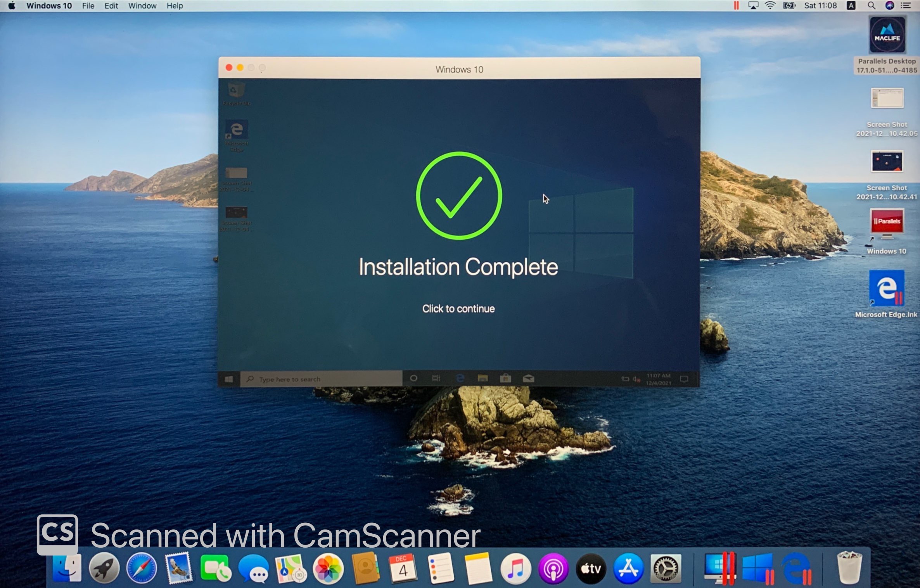Open AirPlay display menu bar icon
Viewport: 920px width, 588px height.
[753, 5]
